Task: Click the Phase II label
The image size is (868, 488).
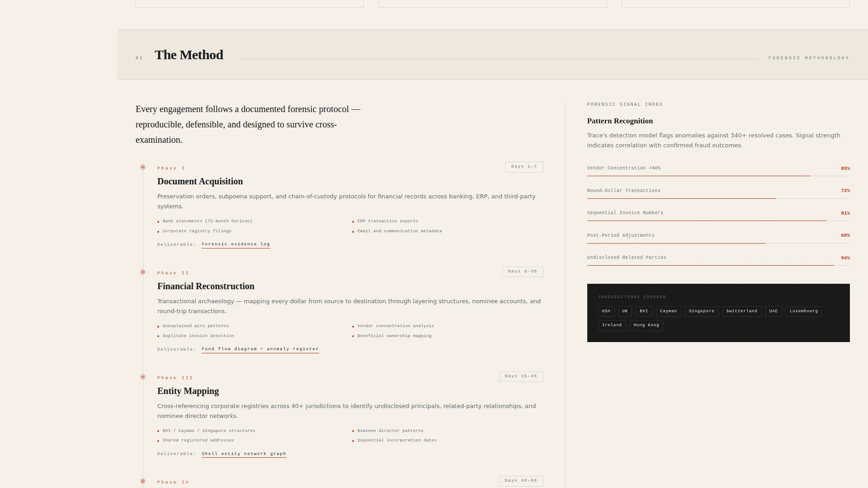Action: (173, 273)
